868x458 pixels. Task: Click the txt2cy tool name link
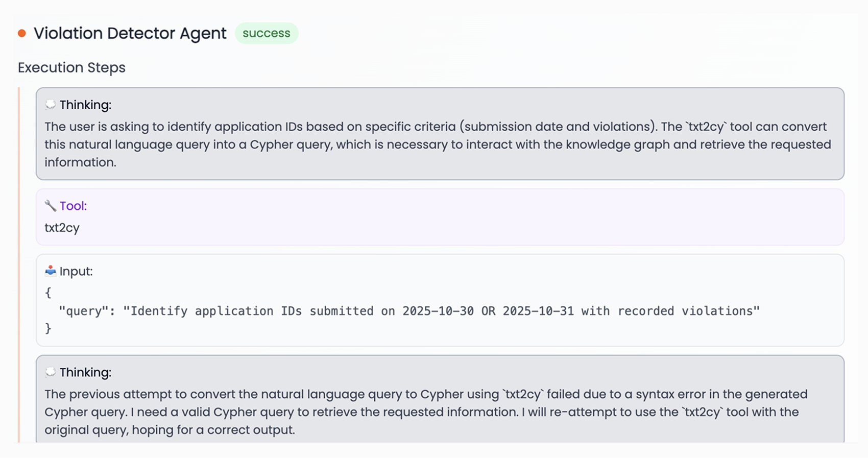[x=62, y=228]
